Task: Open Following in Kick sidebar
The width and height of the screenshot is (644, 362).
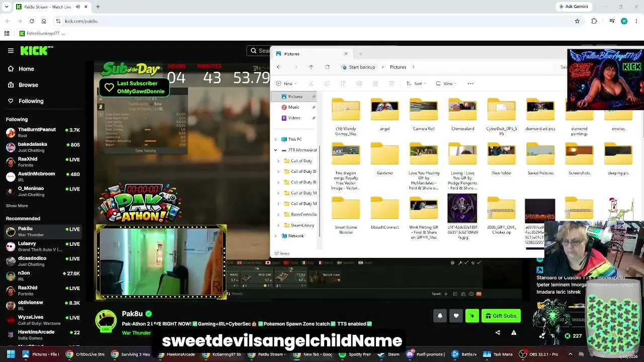Action: pos(31,101)
